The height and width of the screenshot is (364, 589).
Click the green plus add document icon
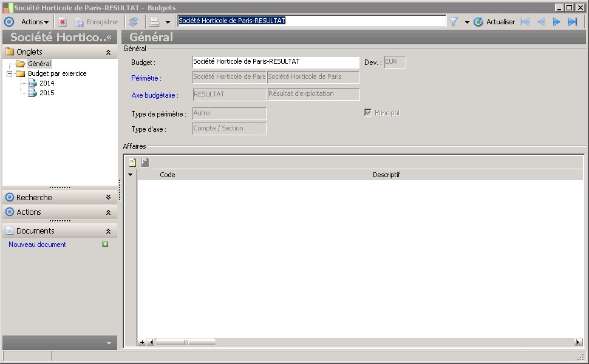105,244
